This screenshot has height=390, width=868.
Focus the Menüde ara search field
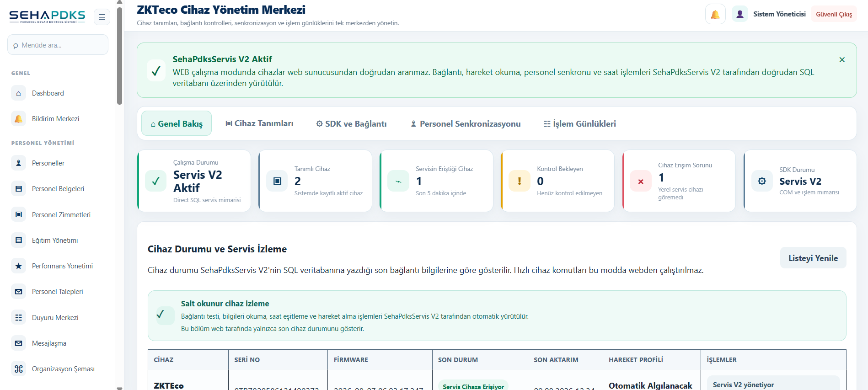pyautogui.click(x=58, y=45)
